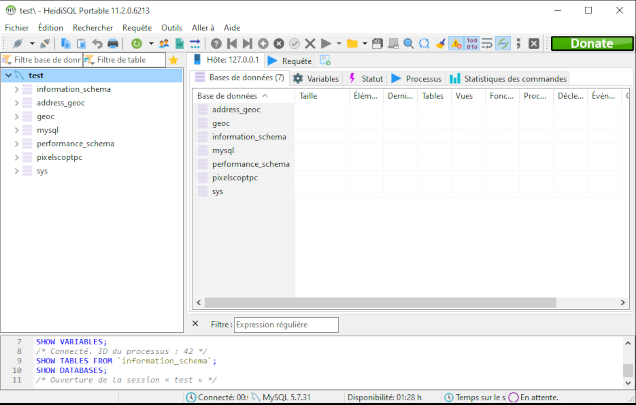Click the blue arrow transfer icon in the toolbar
The width and height of the screenshot is (636, 405).
[x=195, y=43]
